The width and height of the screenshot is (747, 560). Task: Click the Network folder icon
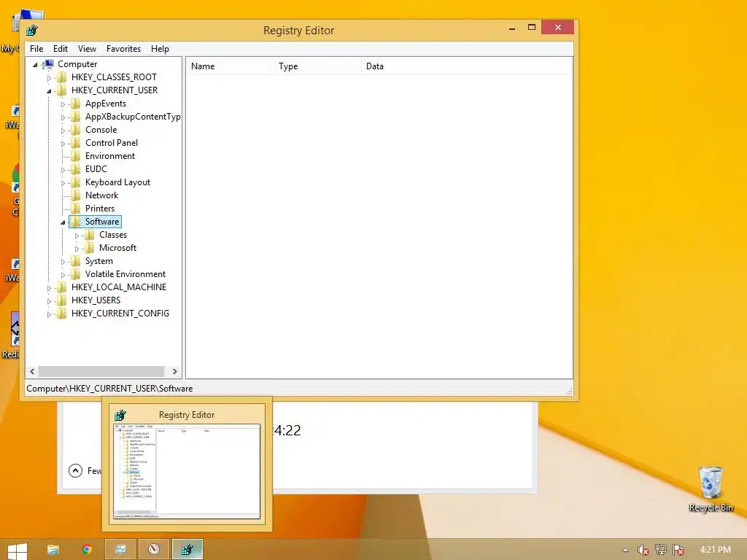[75, 195]
